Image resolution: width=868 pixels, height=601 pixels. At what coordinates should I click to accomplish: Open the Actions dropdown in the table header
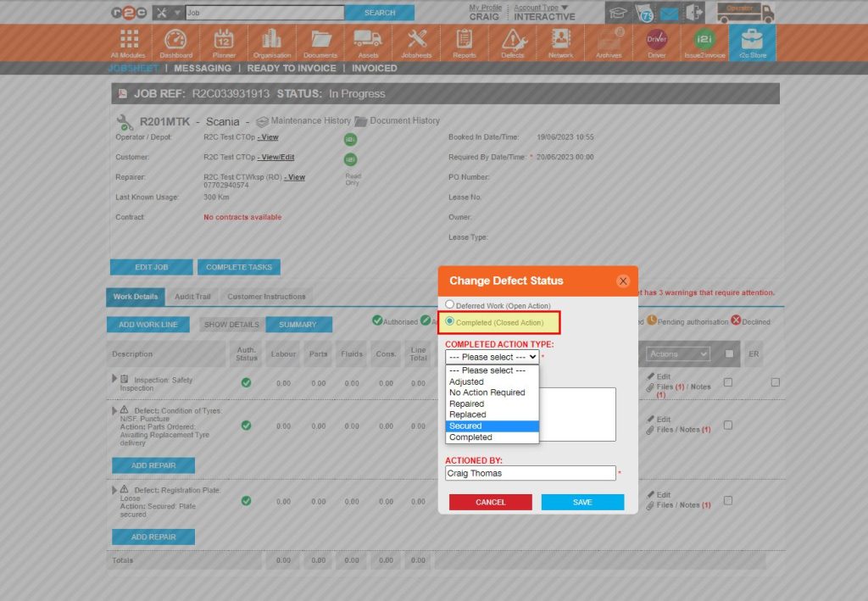(678, 353)
